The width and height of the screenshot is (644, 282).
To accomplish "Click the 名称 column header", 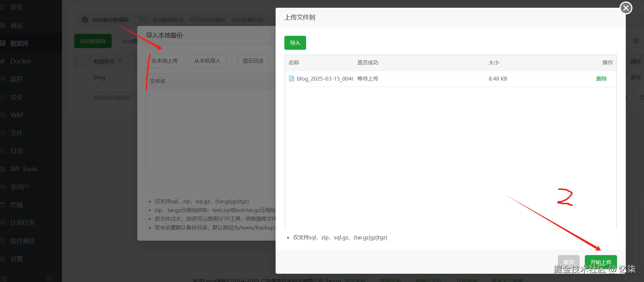I will 294,62.
